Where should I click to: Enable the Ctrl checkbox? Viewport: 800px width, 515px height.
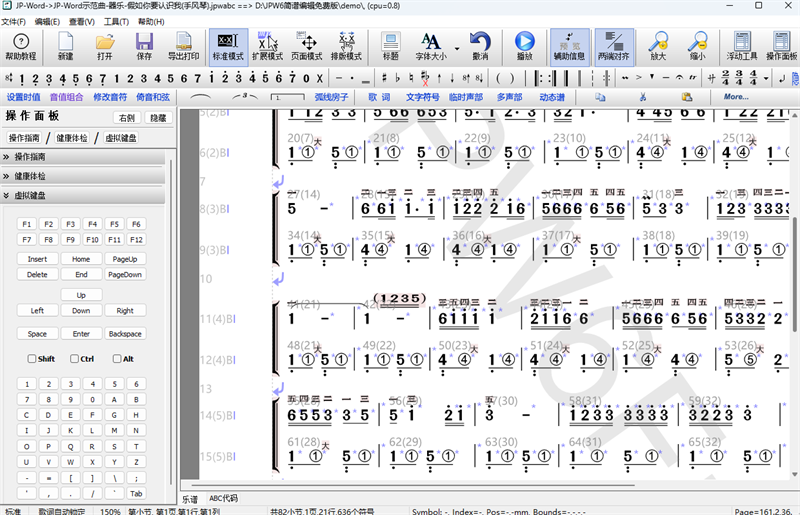pyautogui.click(x=75, y=359)
